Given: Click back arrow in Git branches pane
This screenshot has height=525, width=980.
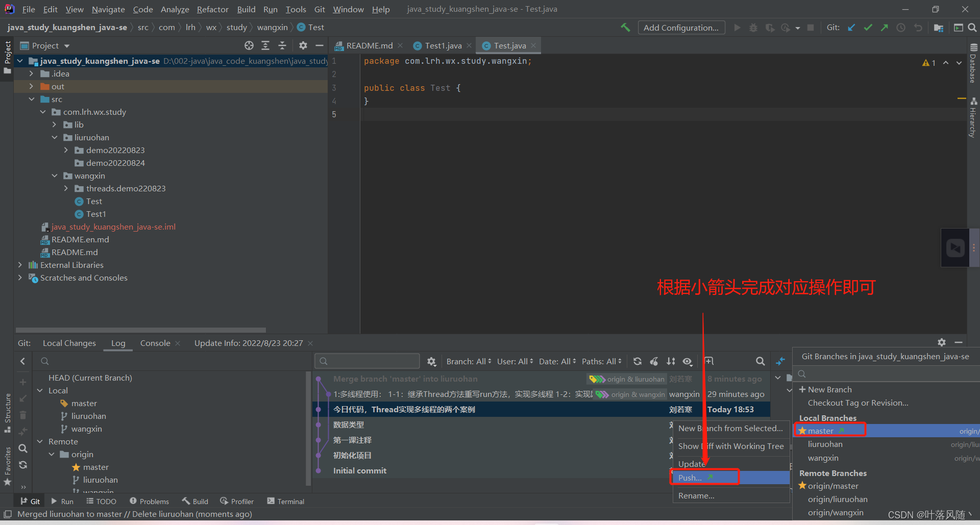Looking at the screenshot, I should 22,361.
